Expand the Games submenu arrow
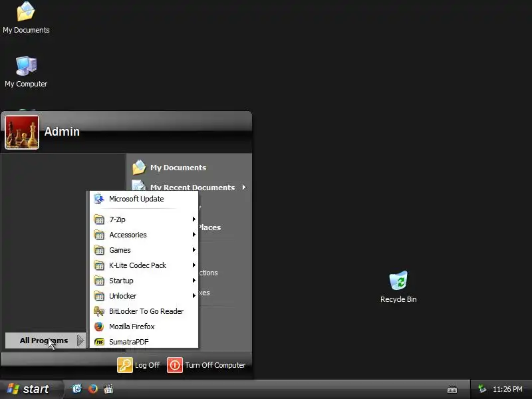The height and width of the screenshot is (399, 532). pyautogui.click(x=194, y=250)
